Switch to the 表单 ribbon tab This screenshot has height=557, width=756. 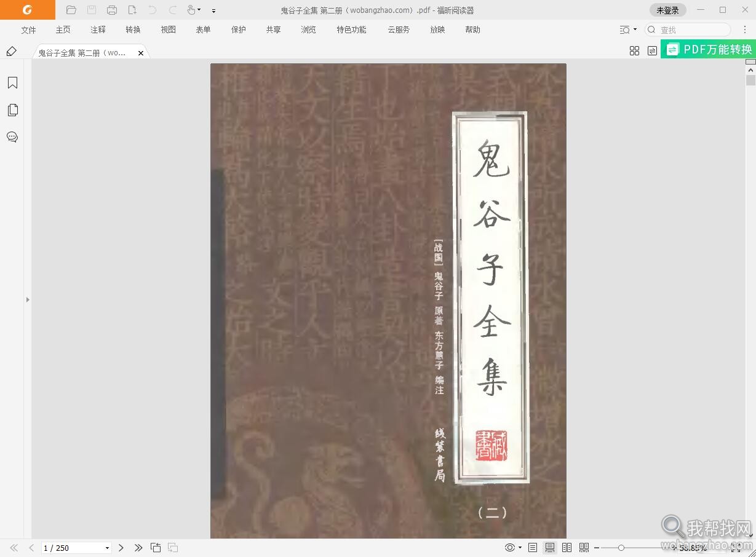[204, 30]
